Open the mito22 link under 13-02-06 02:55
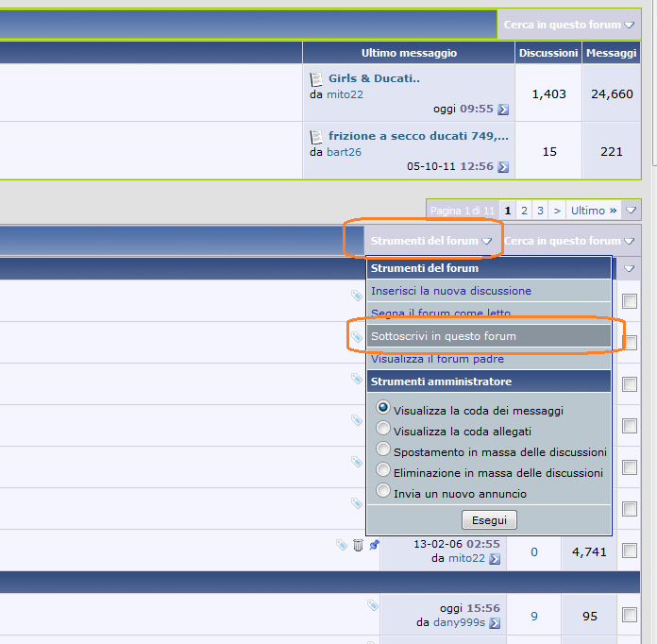Image resolution: width=657 pixels, height=644 pixels. tap(466, 558)
